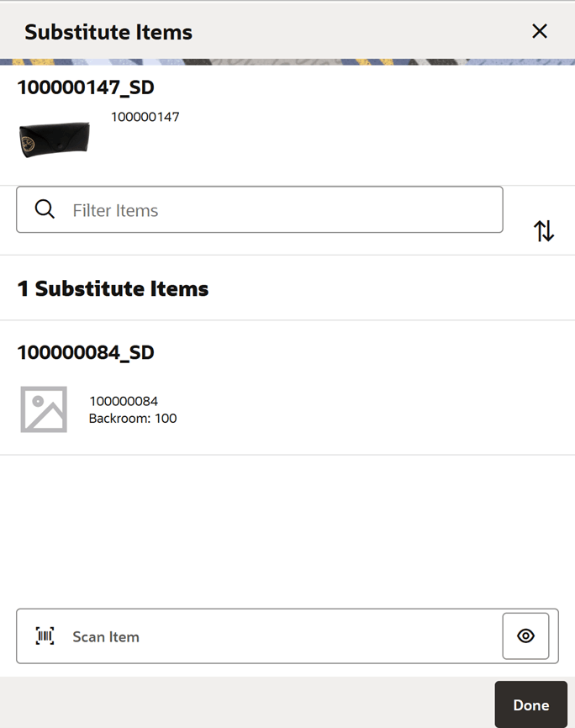Image resolution: width=575 pixels, height=728 pixels.
Task: Click the X icon on Substitute Items header
Action: (539, 31)
